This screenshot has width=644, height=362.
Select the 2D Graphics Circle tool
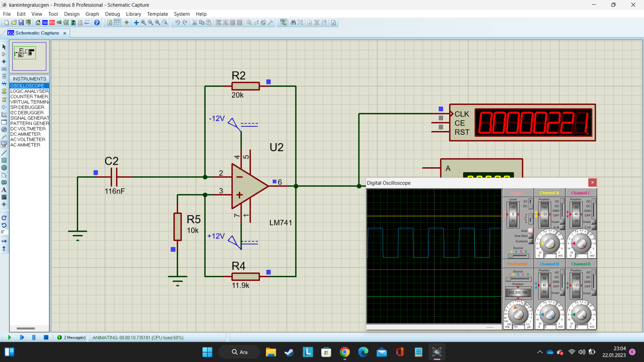click(x=4, y=168)
